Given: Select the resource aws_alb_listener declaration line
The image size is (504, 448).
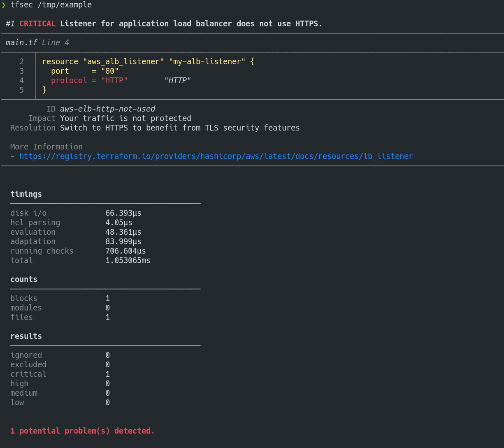Looking at the screenshot, I should (148, 61).
